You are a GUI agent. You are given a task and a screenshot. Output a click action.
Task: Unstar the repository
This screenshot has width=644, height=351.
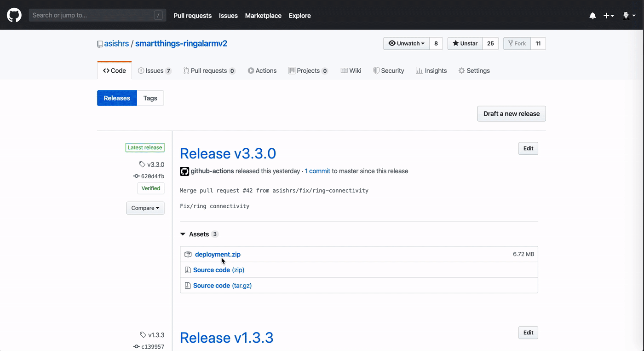pos(465,43)
